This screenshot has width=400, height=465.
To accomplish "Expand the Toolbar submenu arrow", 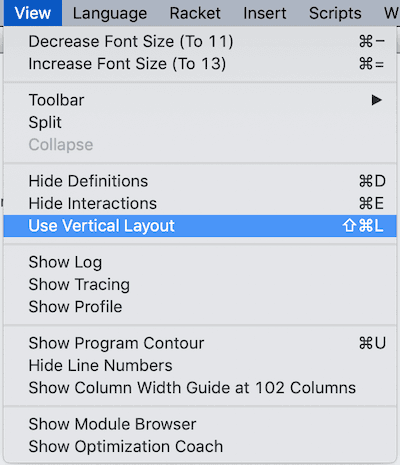I will [377, 100].
